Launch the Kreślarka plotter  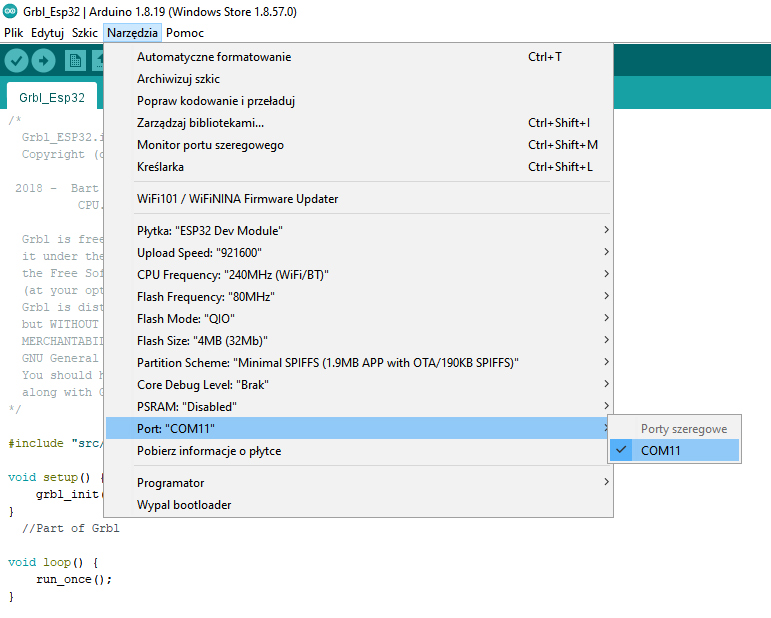pos(359,167)
